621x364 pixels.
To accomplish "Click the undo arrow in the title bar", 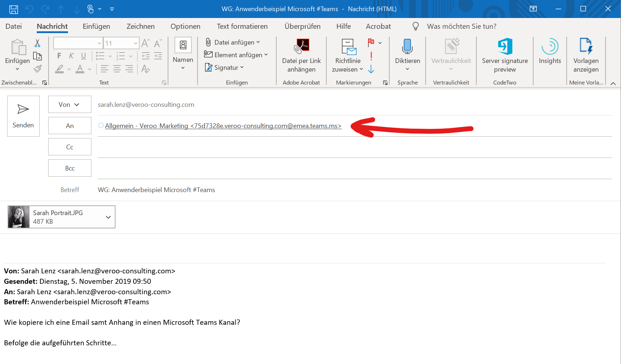I will (x=30, y=9).
